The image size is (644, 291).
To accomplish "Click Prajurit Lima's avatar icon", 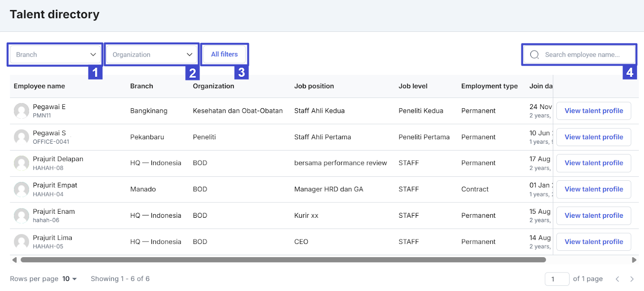I will pos(21,241).
